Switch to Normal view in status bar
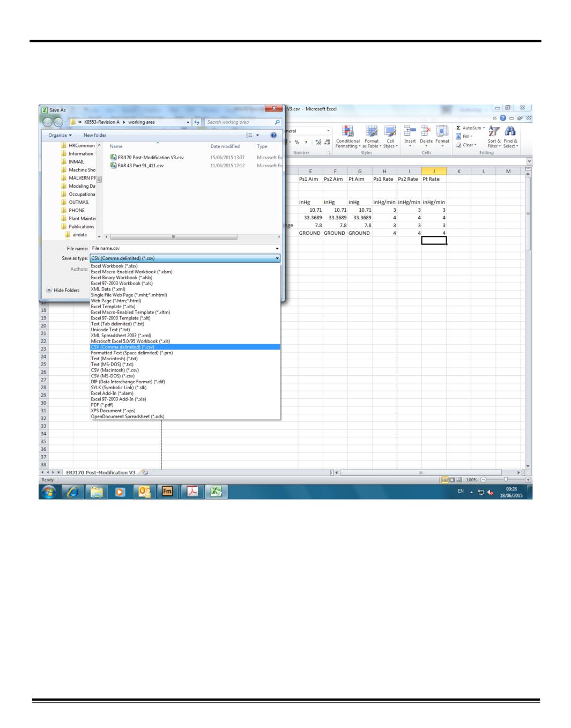571x728 pixels. click(444, 480)
